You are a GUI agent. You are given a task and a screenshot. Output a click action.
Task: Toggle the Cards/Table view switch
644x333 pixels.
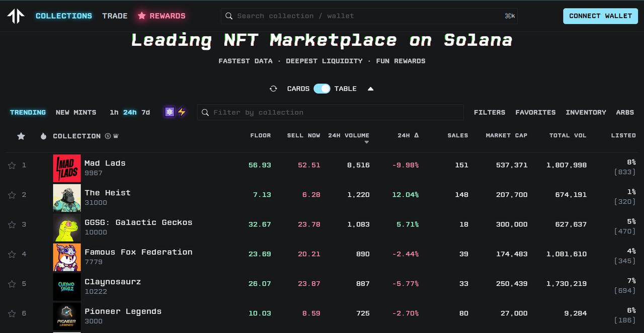click(x=321, y=89)
